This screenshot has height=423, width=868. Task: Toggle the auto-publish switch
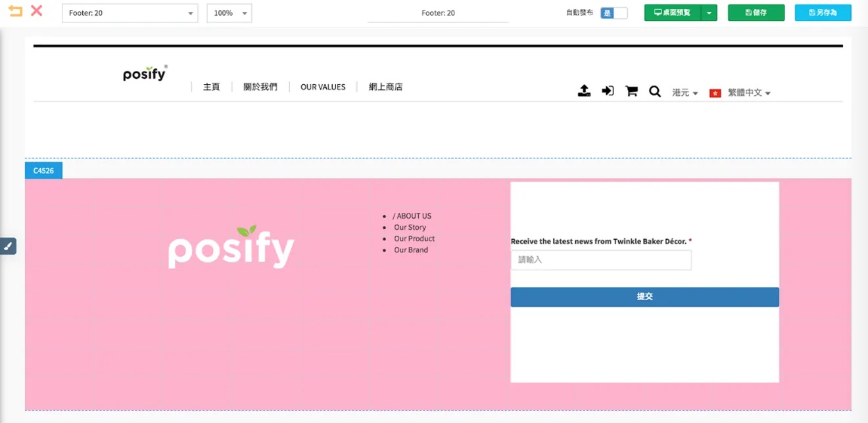(x=614, y=13)
